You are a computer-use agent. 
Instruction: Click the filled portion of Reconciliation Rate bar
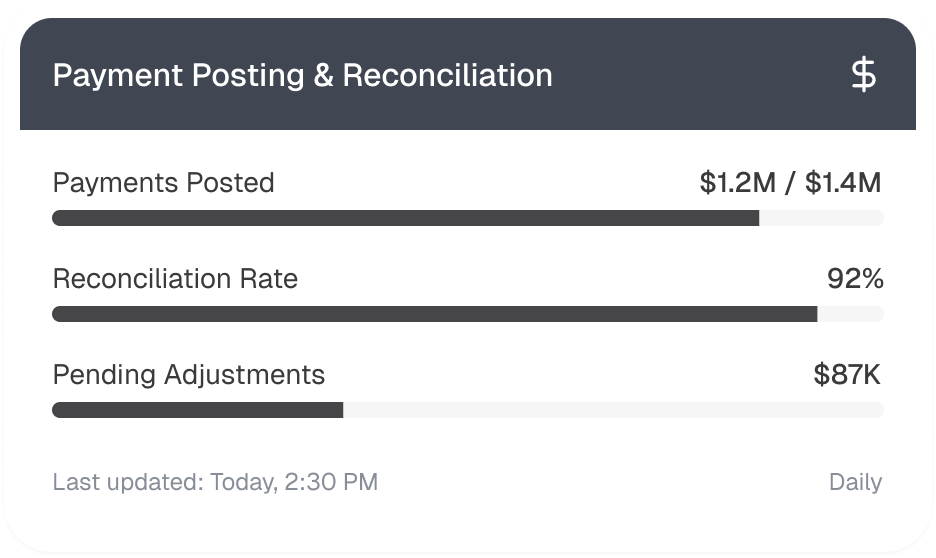pyautogui.click(x=435, y=314)
